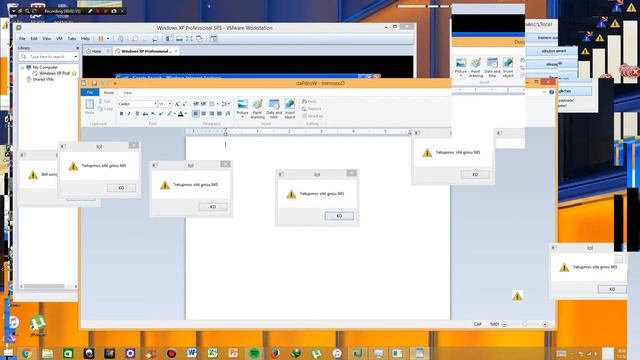Increase indent icon in WordPad
640x360 pixels.
click(203, 104)
